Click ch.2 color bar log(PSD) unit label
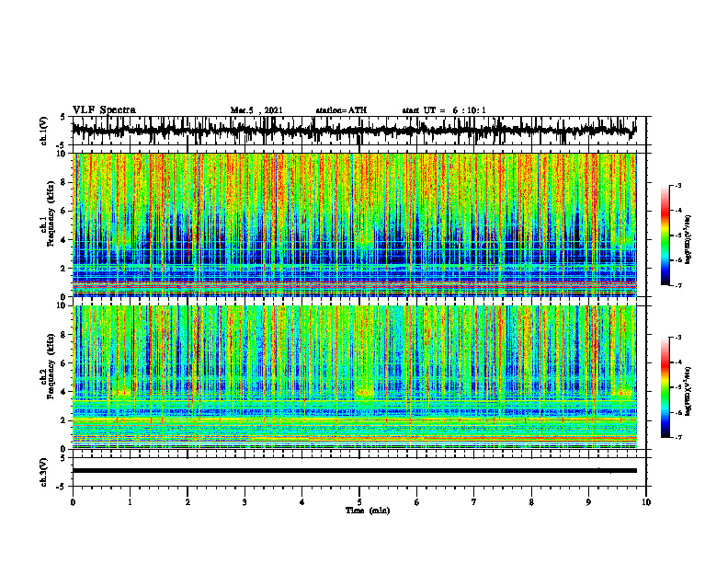Screen dimensions: 728x563 (689, 390)
